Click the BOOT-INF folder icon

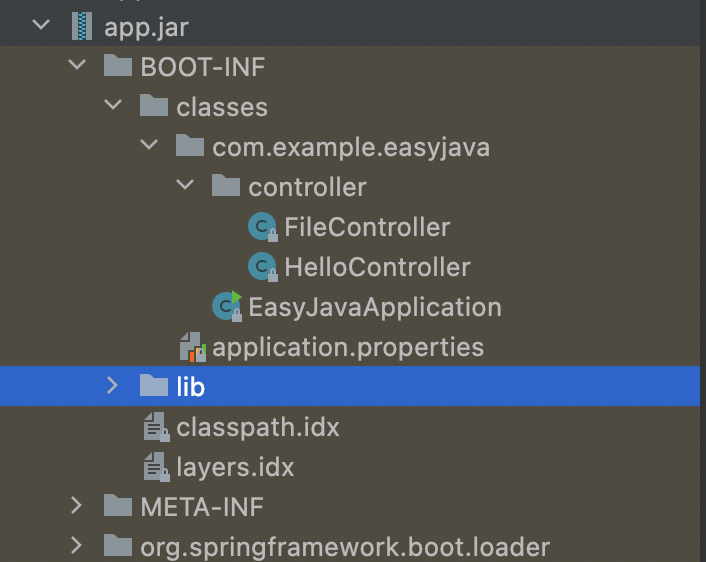click(118, 67)
